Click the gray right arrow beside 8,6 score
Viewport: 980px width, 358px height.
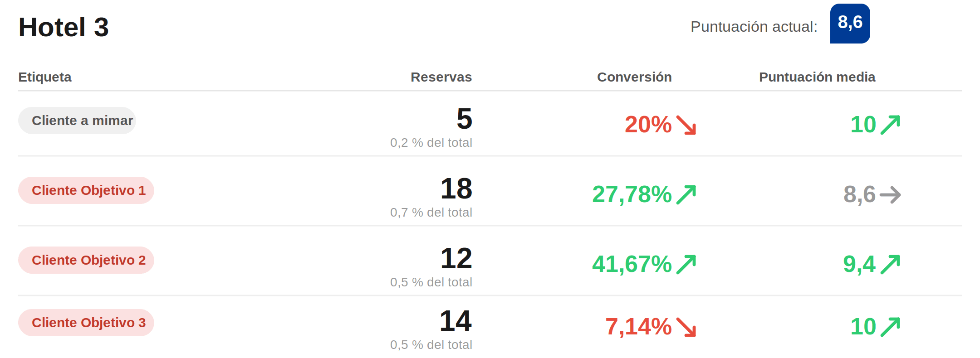click(x=890, y=195)
